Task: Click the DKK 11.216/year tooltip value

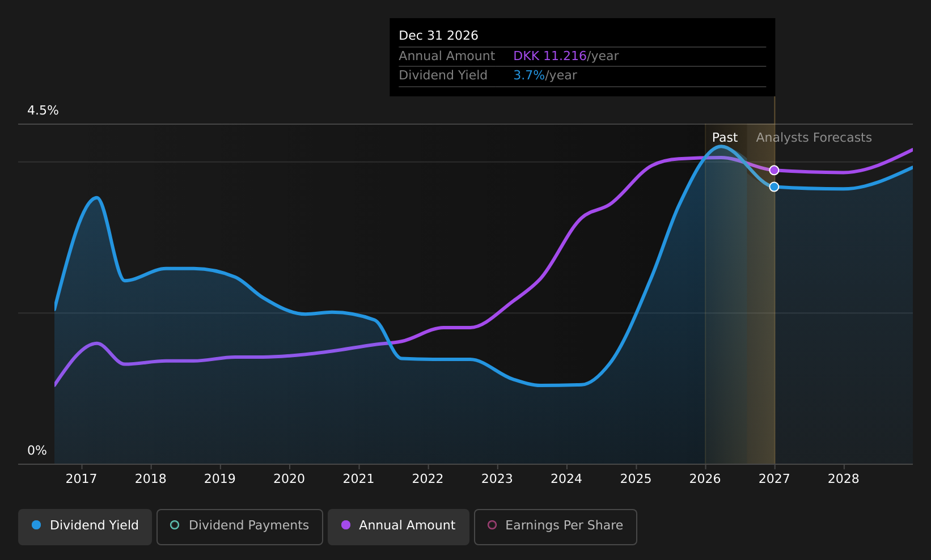Action: coord(566,56)
